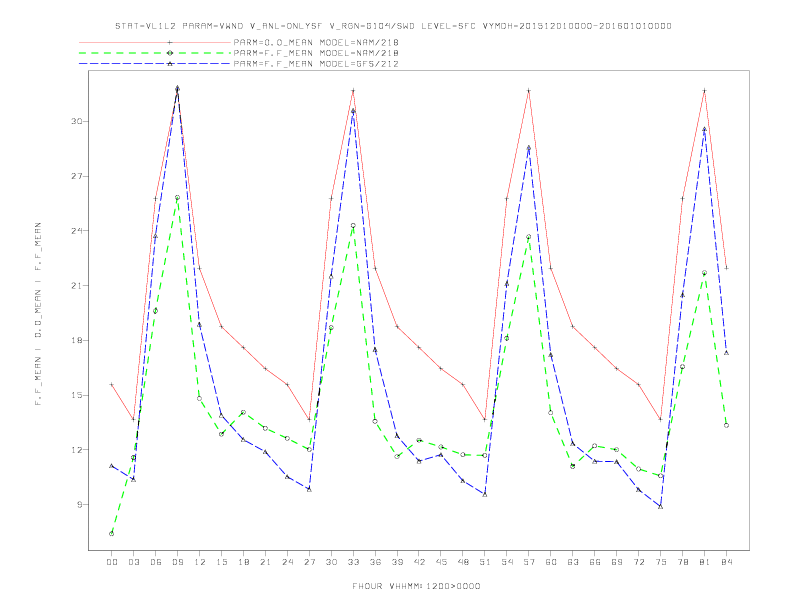Click the x-axis tick label 57
Image resolution: width=792 pixels, height=612 pixels.
(x=529, y=562)
